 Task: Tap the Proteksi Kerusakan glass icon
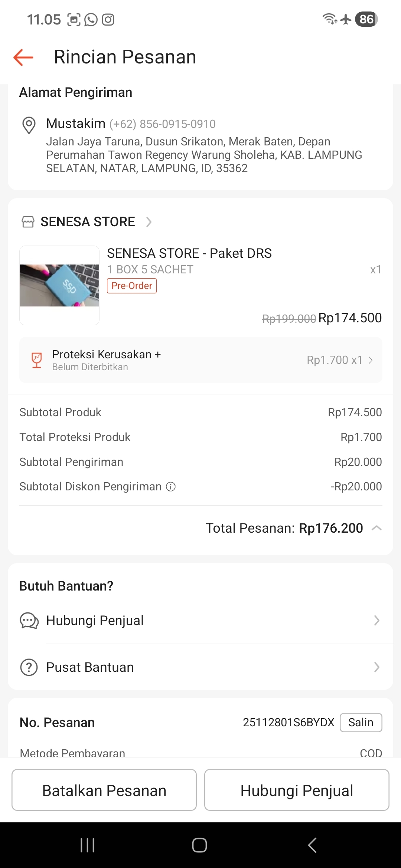37,360
